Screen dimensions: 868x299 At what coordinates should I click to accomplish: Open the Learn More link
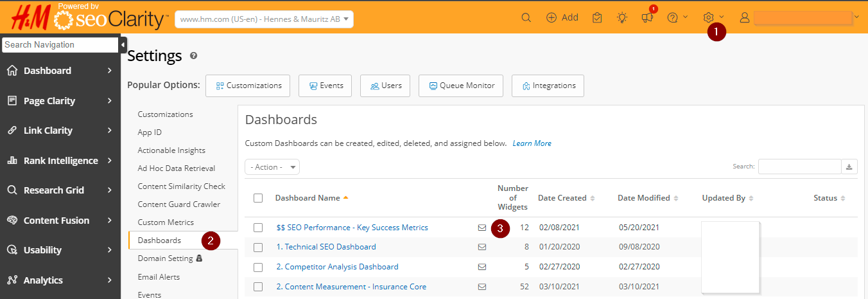(532, 143)
